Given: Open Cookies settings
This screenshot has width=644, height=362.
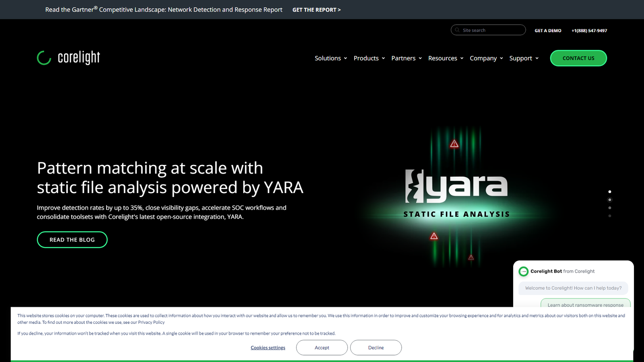Looking at the screenshot, I should coord(268,348).
